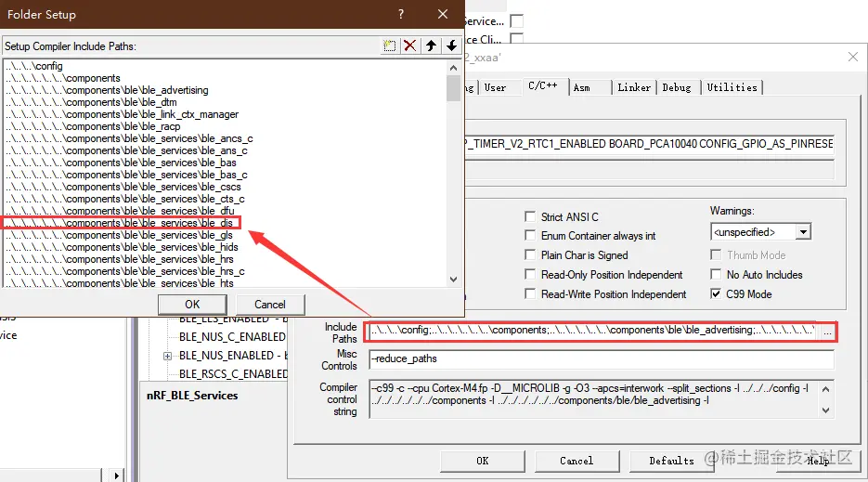Select the ble_dis include path
868x482 pixels.
point(120,223)
